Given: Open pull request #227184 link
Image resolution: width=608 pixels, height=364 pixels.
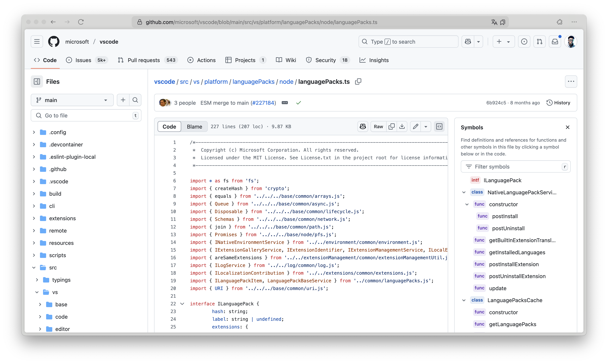Looking at the screenshot, I should (263, 103).
